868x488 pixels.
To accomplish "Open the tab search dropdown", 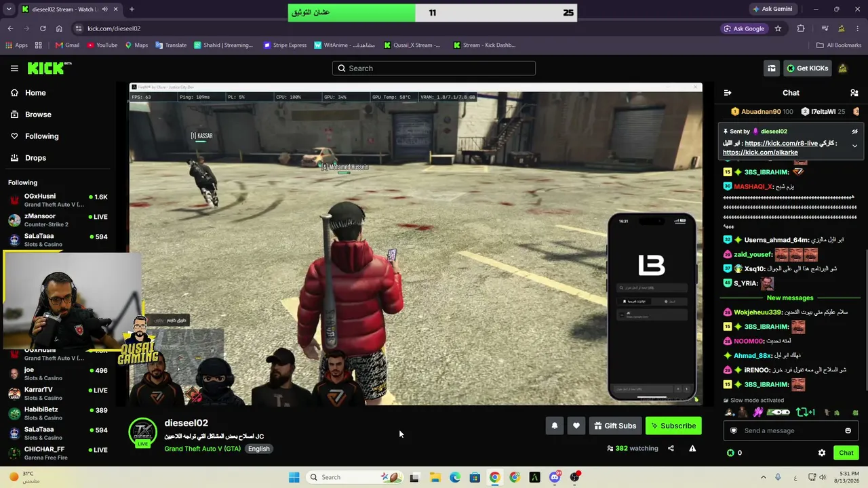I will pos(9,9).
